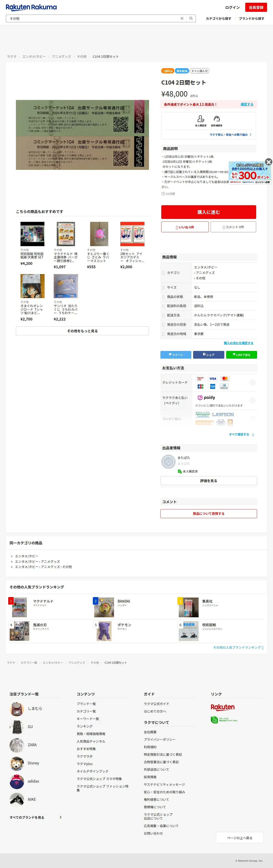Open プライバシーポリシー footer link
This screenshot has height=868, width=273.
click(x=160, y=739)
